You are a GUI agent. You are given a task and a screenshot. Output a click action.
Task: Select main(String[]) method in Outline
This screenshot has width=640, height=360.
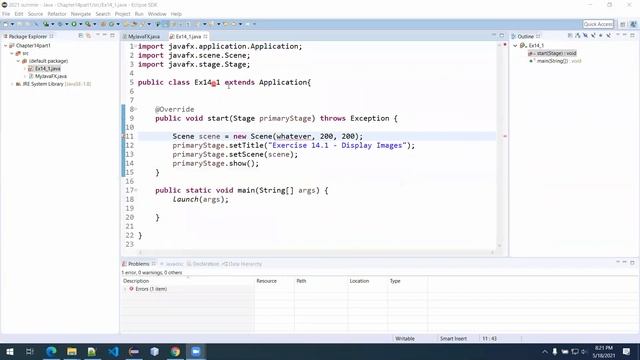click(x=555, y=61)
